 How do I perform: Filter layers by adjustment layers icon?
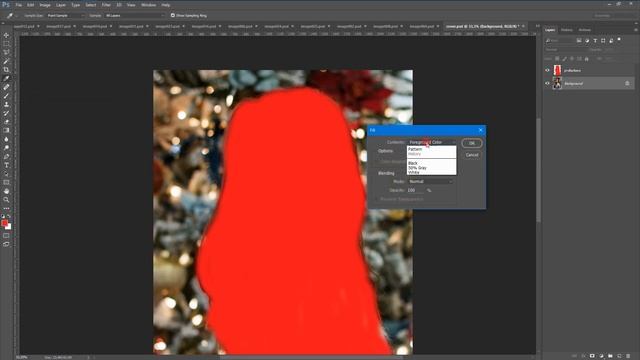pos(587,40)
